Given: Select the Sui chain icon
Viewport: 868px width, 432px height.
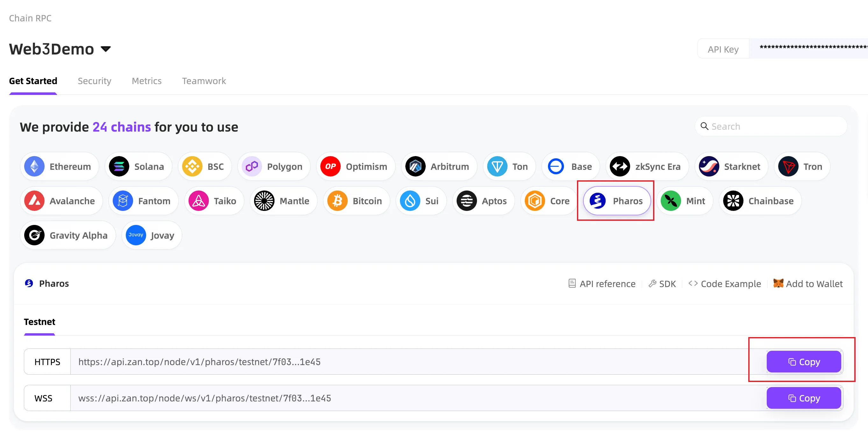Looking at the screenshot, I should pos(410,201).
